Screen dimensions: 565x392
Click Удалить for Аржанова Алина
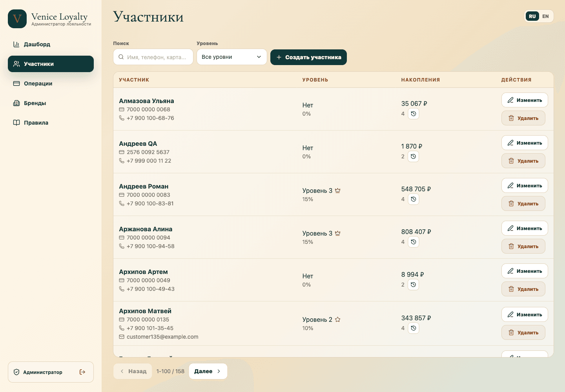(x=523, y=246)
